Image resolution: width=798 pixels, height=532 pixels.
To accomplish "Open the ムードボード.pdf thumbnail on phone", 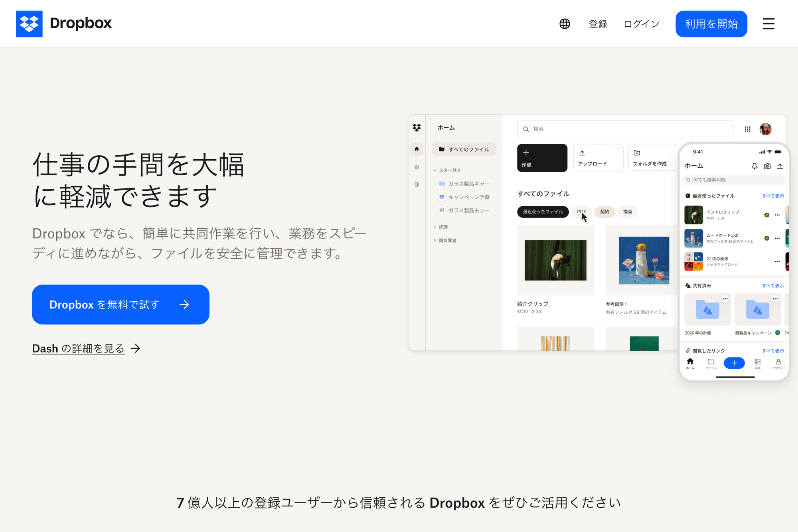I will pyautogui.click(x=693, y=238).
